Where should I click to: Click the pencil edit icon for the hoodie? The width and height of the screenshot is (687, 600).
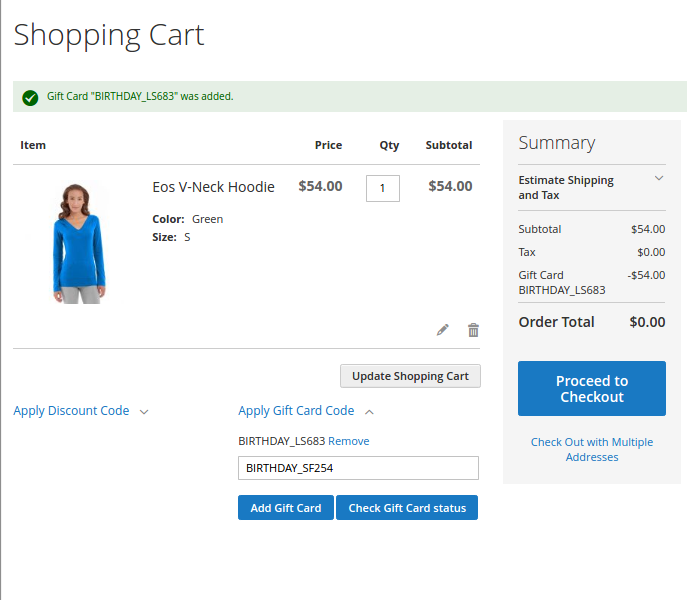(x=443, y=330)
